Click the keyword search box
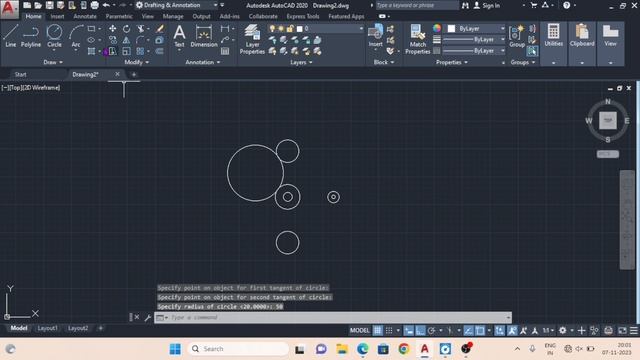This screenshot has height=360, width=640. 416,5
